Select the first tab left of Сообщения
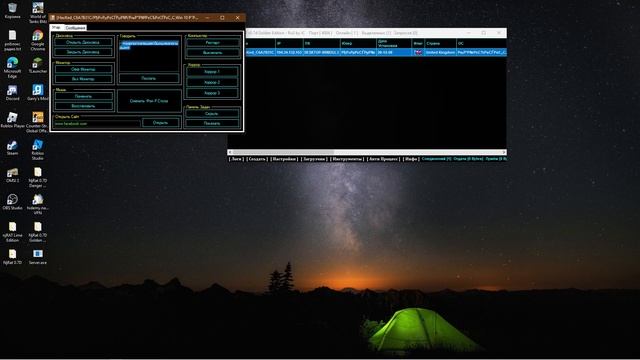 (57, 27)
